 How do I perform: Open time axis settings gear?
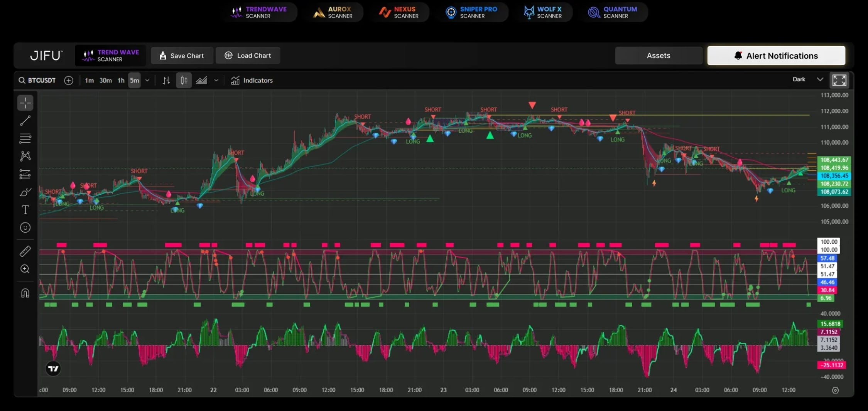pos(835,390)
